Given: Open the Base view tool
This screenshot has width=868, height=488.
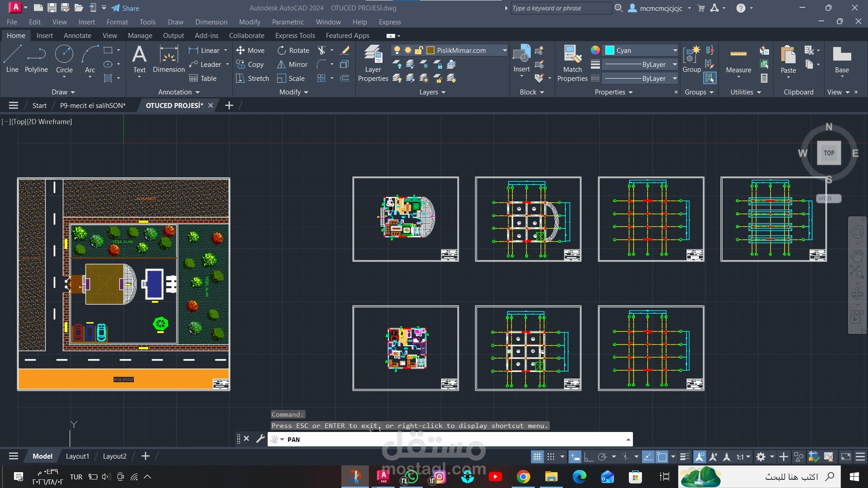Looking at the screenshot, I should (842, 59).
